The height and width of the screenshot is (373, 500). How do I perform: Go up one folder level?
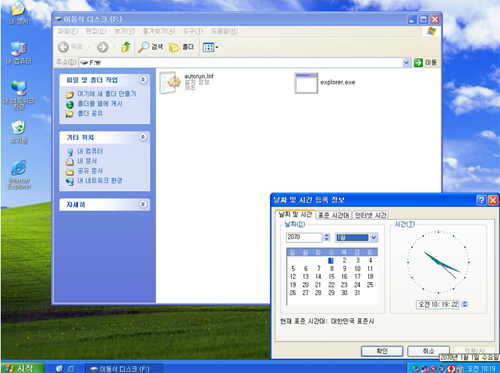126,47
